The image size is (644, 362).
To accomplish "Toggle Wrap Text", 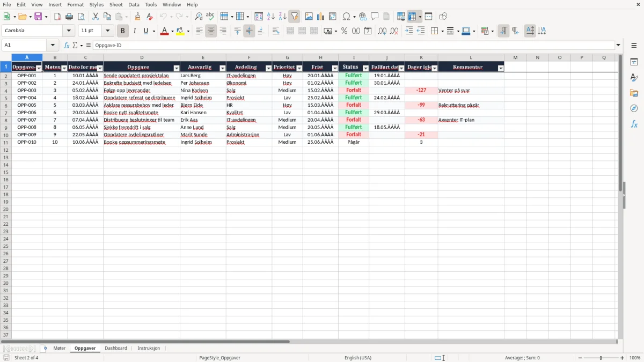I will point(276,31).
